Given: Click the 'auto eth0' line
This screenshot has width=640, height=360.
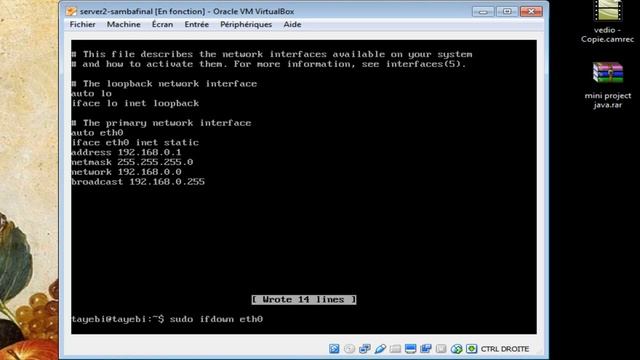Looking at the screenshot, I should [x=97, y=133].
